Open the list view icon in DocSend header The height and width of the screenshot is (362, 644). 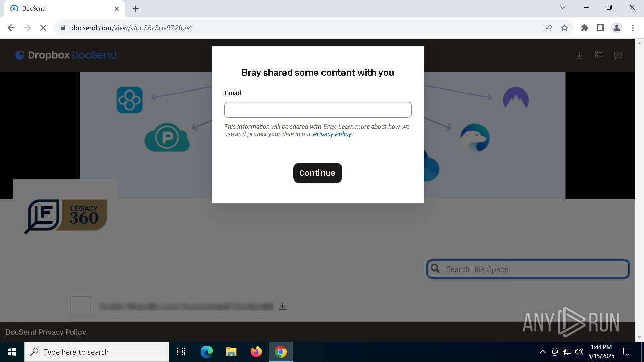(599, 55)
